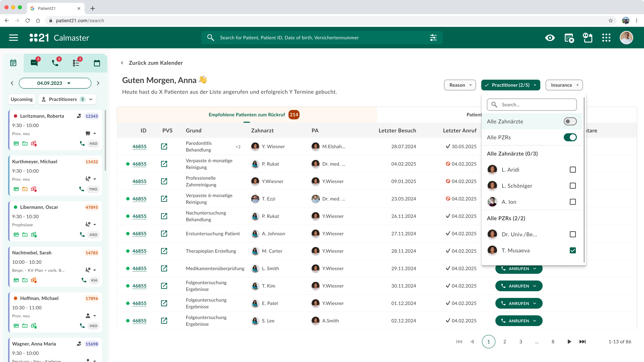Open patient ID 46855 in S. Lee row

[139, 321]
